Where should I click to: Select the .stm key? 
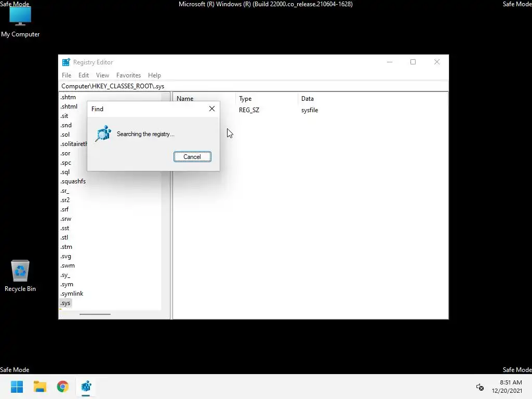66,247
